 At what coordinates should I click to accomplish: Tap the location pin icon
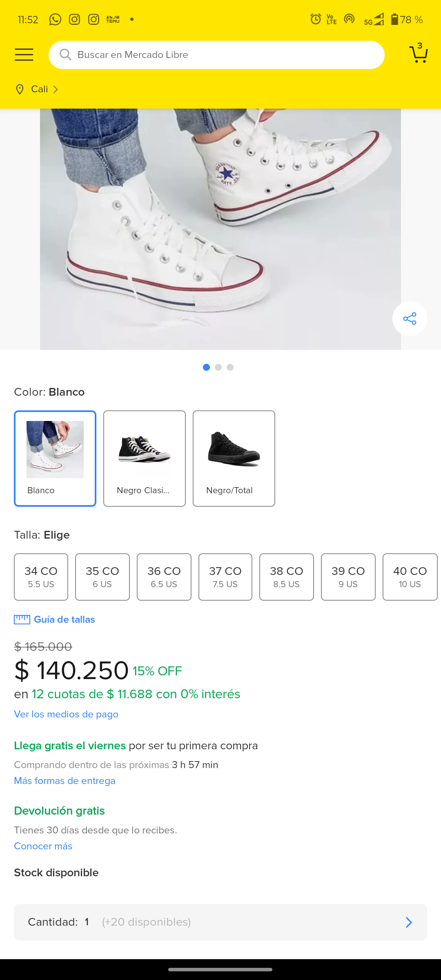(20, 89)
